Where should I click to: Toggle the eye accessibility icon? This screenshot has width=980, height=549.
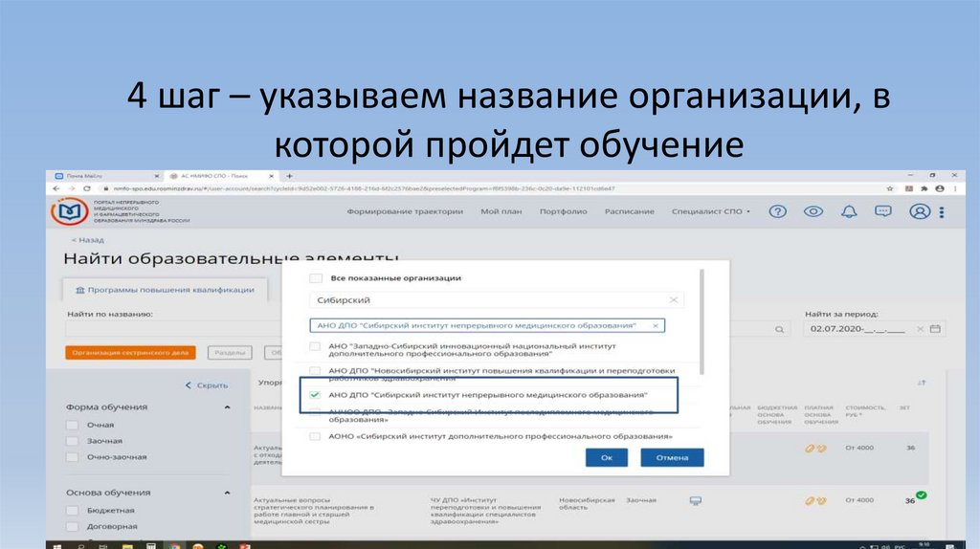tap(813, 211)
